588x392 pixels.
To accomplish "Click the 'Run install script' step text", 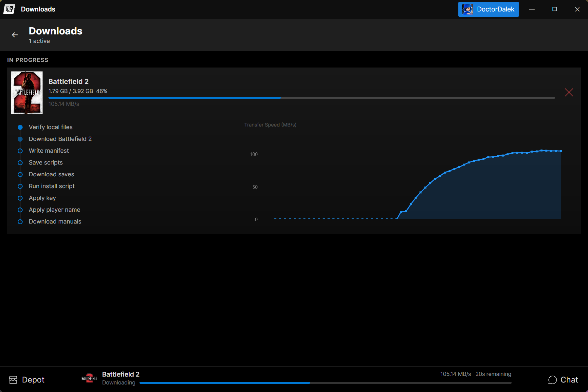I will (x=52, y=186).
